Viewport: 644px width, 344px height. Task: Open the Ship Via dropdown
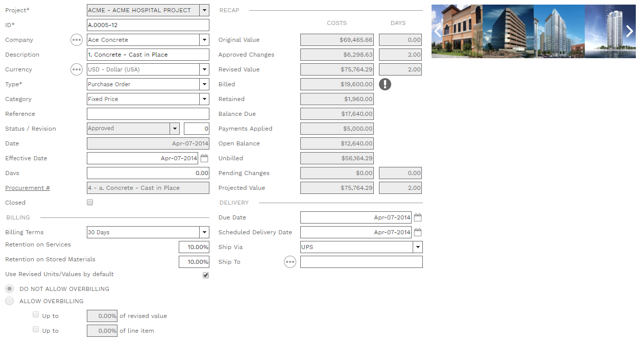(x=418, y=247)
